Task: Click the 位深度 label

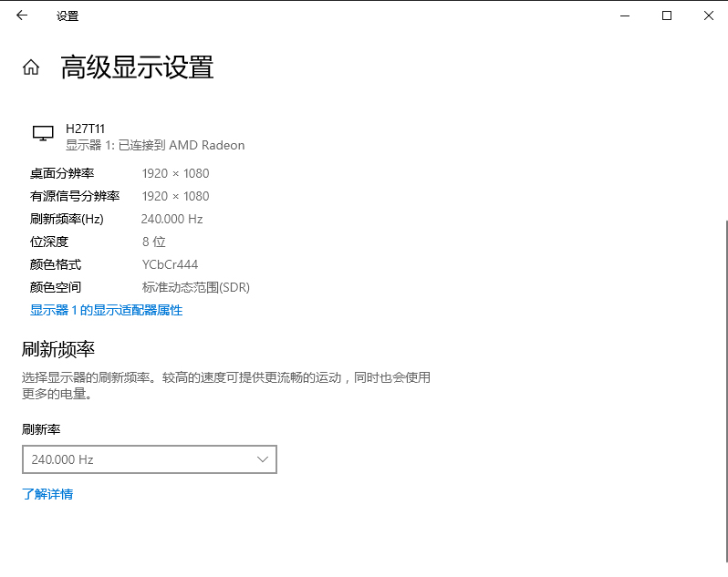Action: 49,242
